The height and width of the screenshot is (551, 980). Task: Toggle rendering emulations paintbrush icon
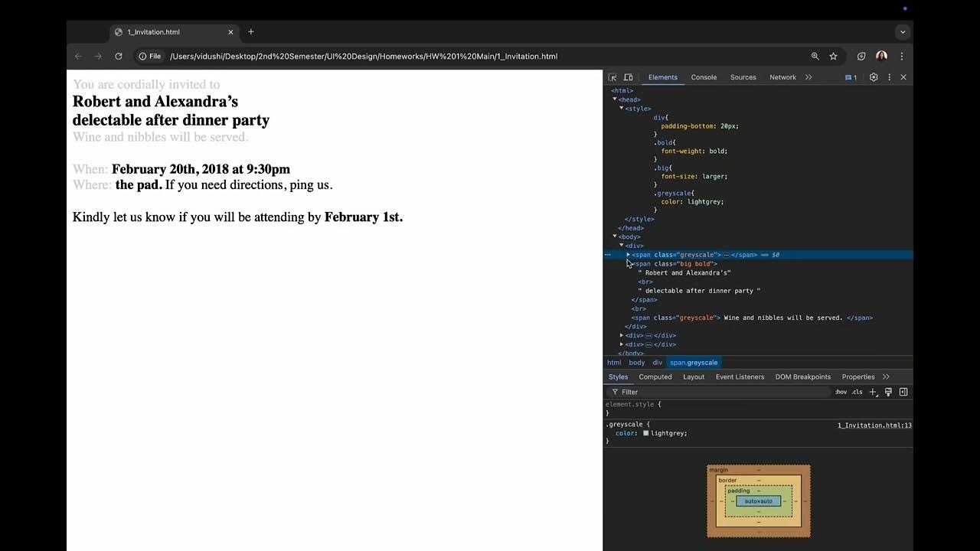coord(888,392)
